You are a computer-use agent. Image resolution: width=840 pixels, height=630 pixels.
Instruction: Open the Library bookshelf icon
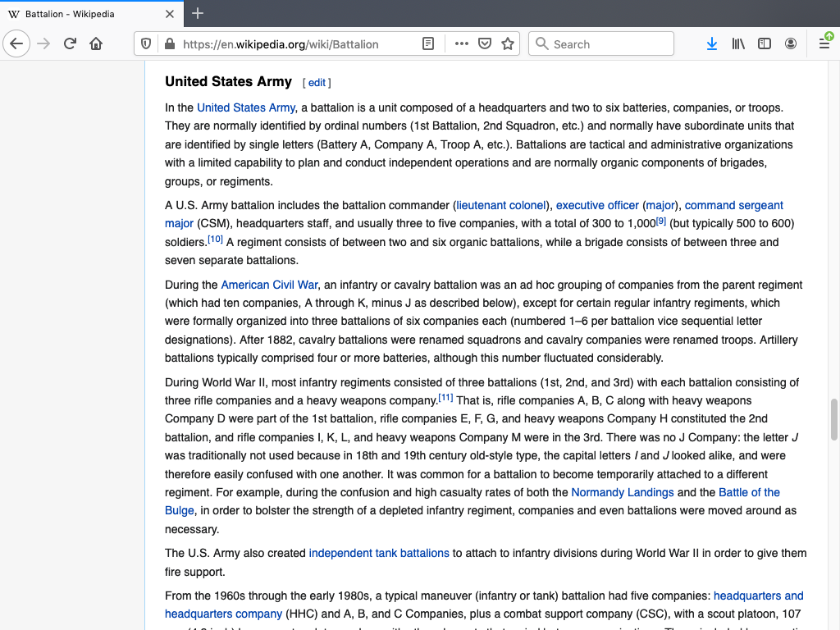[x=738, y=43]
